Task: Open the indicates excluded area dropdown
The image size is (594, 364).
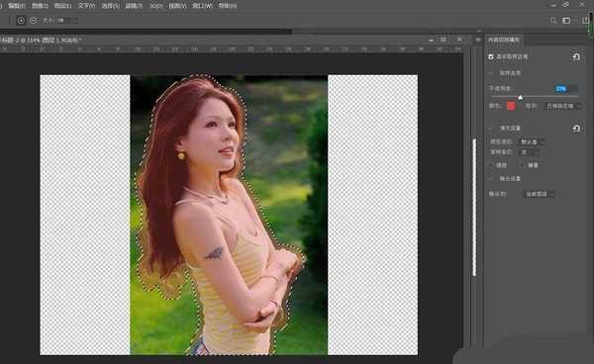Action: coord(562,106)
